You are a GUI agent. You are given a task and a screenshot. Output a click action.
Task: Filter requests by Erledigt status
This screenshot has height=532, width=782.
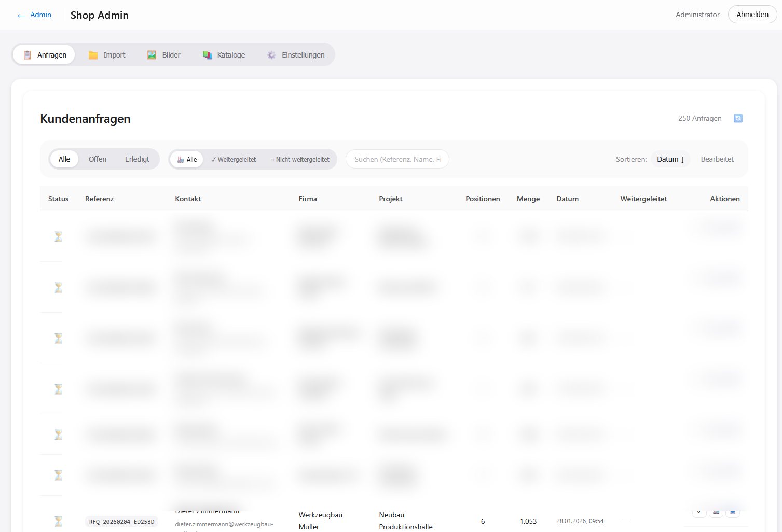[x=137, y=159]
